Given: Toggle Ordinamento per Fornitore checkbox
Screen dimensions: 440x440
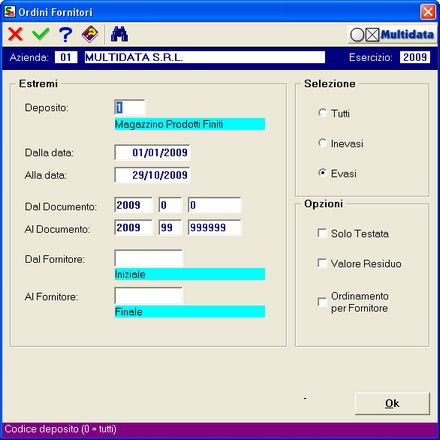Looking at the screenshot, I should [322, 302].
